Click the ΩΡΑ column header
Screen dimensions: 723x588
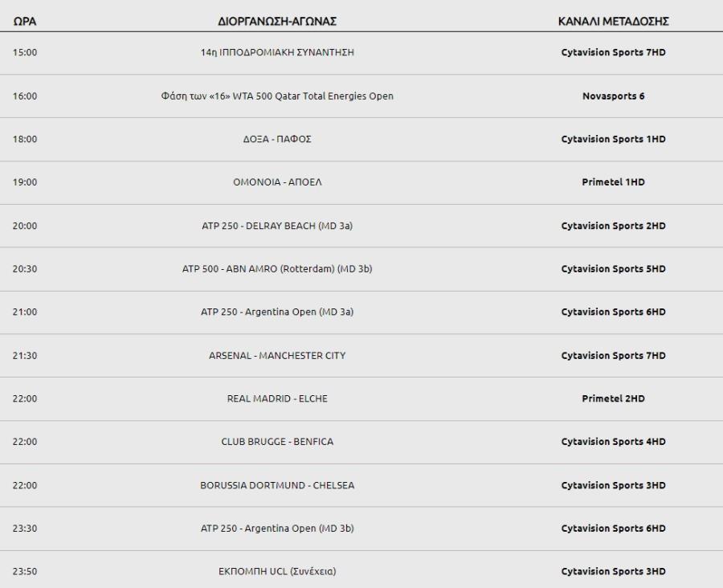point(25,22)
